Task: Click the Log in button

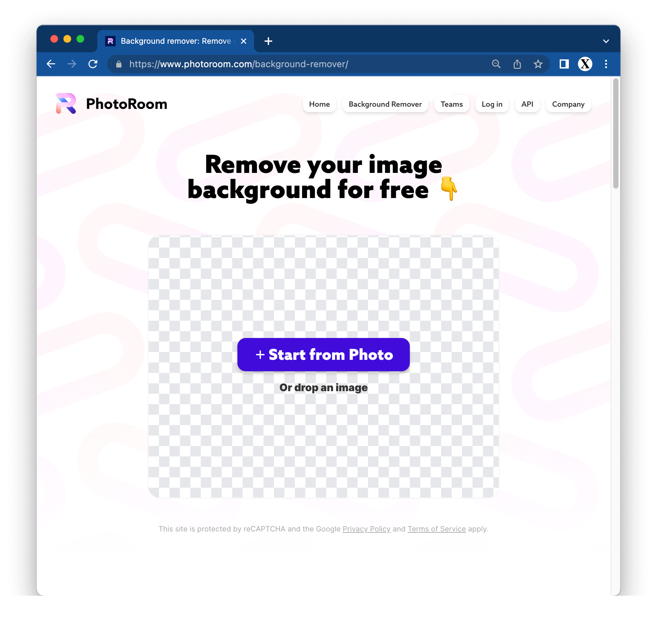Action: (492, 104)
